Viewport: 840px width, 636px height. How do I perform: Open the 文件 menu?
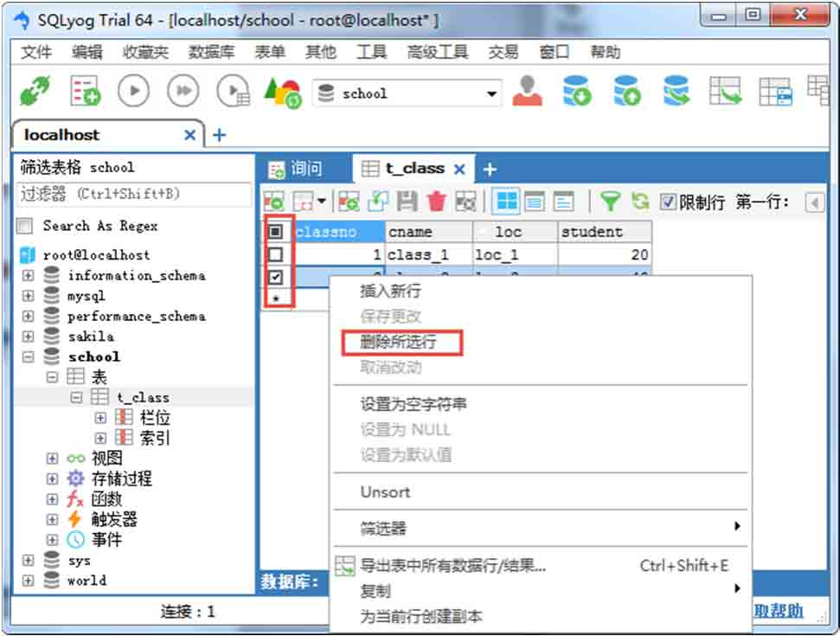[x=36, y=52]
